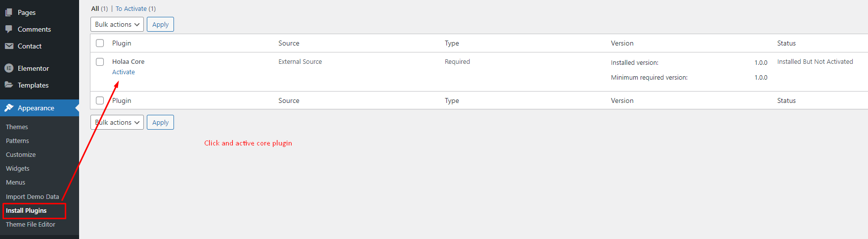This screenshot has width=868, height=239.
Task: Click the Templates folder icon
Action: (9, 85)
